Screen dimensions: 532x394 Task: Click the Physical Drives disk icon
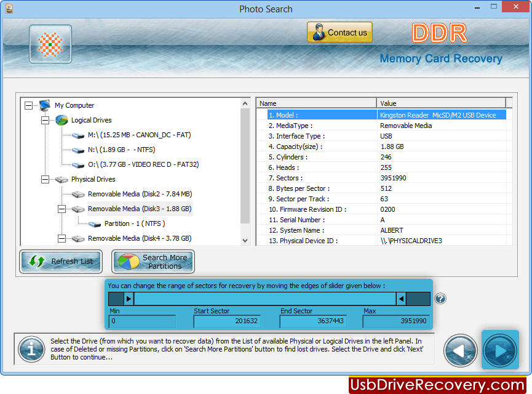tap(62, 179)
